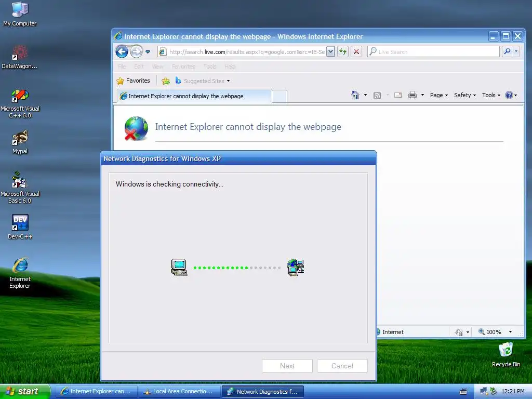Image resolution: width=532 pixels, height=399 pixels.
Task: Click the Stop loading button
Action: click(x=356, y=52)
